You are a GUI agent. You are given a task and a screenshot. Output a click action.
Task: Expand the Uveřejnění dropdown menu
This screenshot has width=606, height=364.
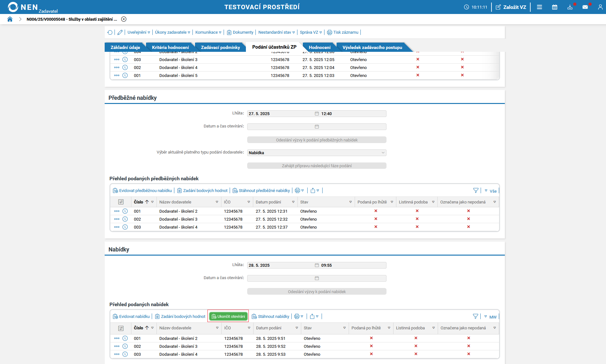point(139,32)
